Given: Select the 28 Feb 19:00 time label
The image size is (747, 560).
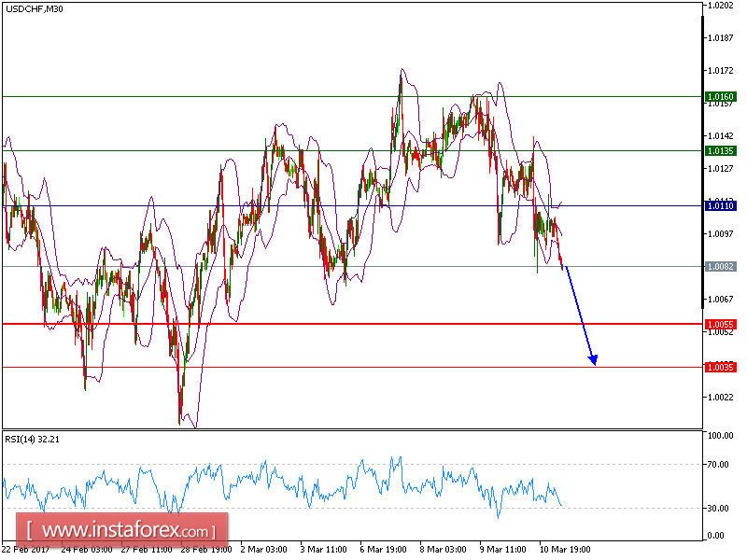Looking at the screenshot, I should [x=206, y=550].
